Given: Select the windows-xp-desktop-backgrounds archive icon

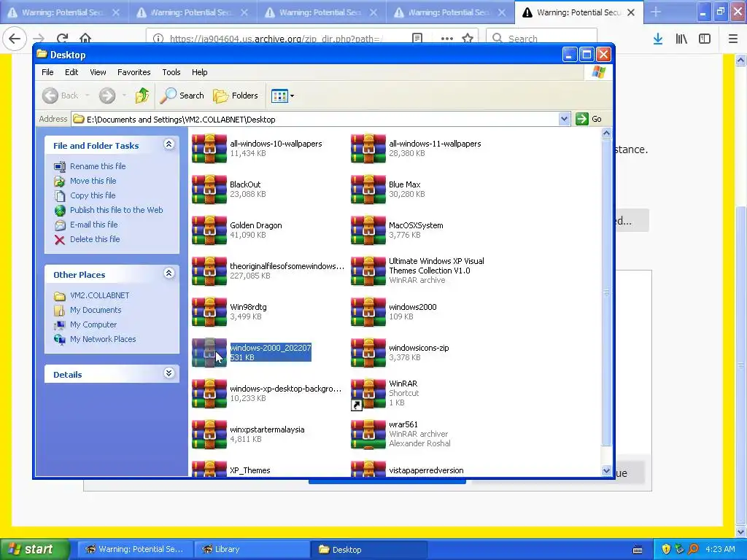Looking at the screenshot, I should click(209, 393).
